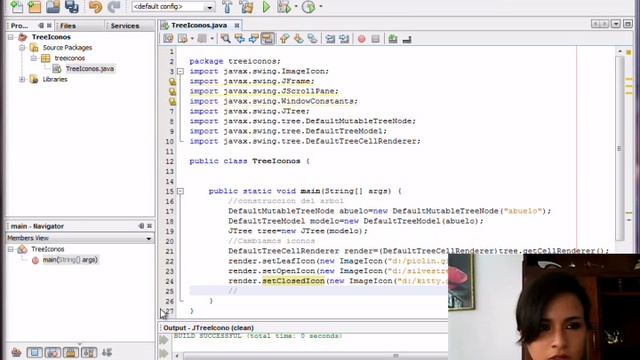Click the hint bulb icon on JFrame import
Screen dimensions: 640x360
pos(172,81)
